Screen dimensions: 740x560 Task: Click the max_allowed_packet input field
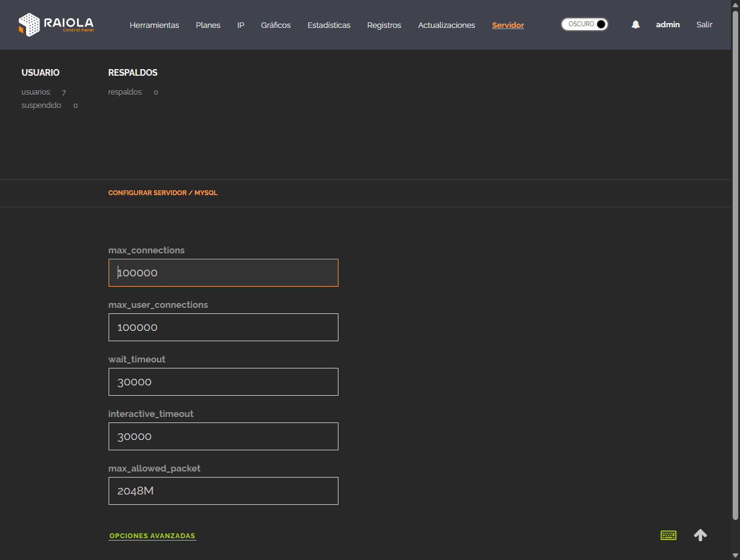click(223, 491)
